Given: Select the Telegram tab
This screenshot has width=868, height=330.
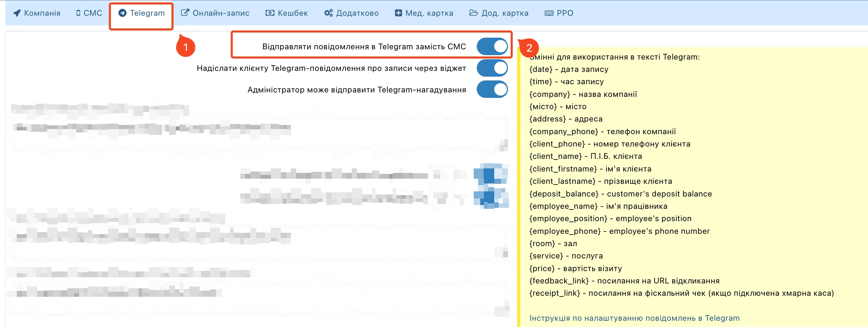Looking at the screenshot, I should click(141, 13).
